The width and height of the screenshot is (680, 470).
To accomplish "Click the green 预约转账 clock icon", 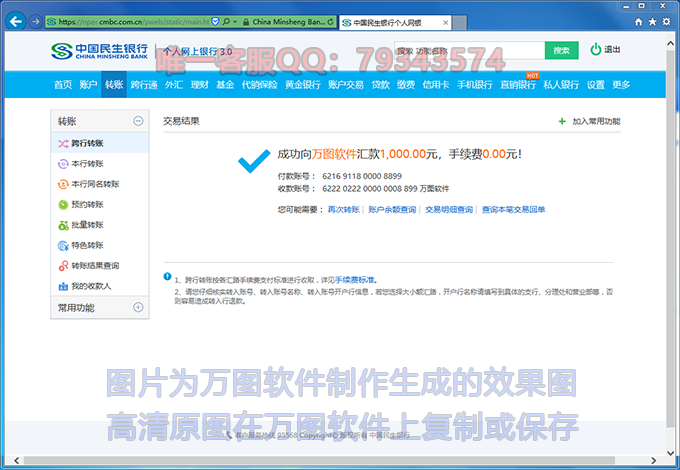I will coord(62,205).
